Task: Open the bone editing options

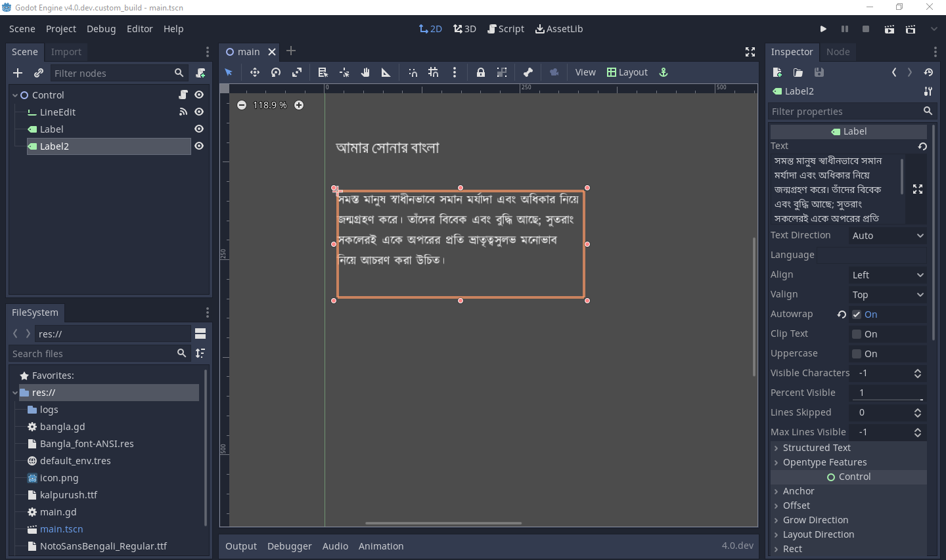Action: 528,72
